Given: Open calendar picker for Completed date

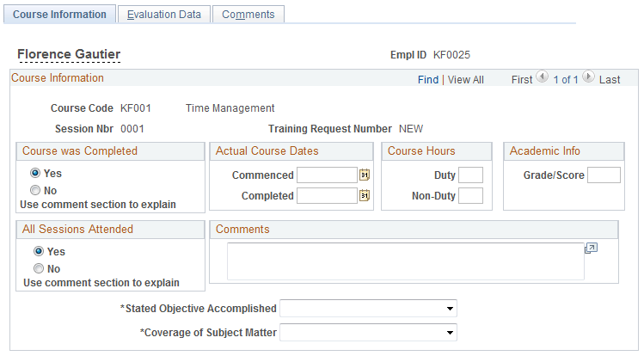Looking at the screenshot, I should tap(365, 196).
